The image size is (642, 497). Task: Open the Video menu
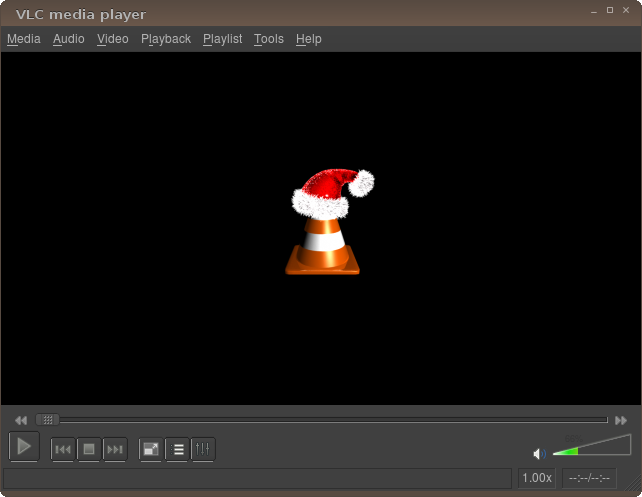(113, 39)
